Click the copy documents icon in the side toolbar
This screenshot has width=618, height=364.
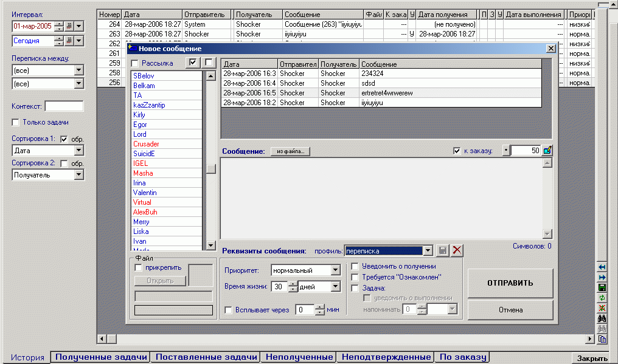[602, 339]
